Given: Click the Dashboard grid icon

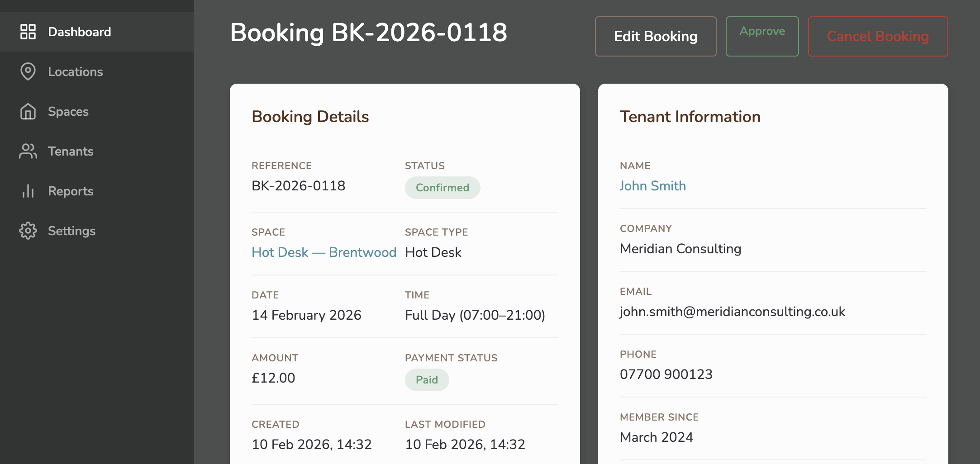Looking at the screenshot, I should click(x=28, y=32).
